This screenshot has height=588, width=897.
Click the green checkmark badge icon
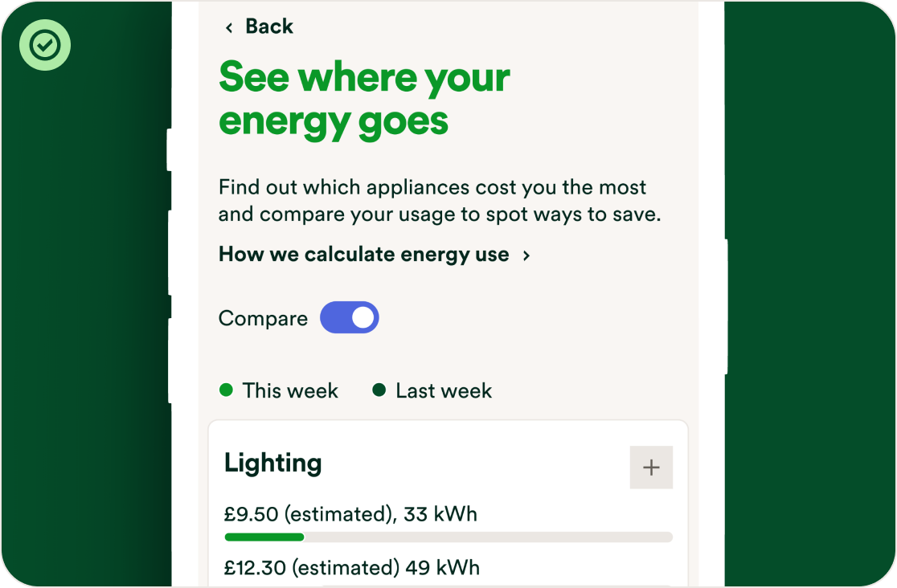[45, 45]
